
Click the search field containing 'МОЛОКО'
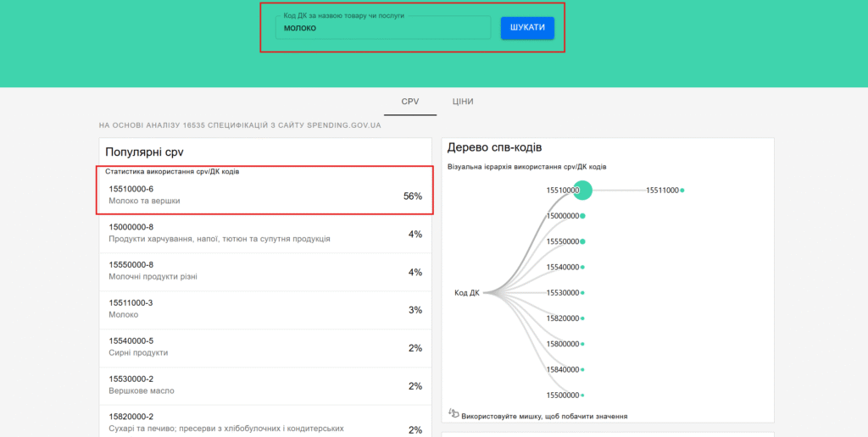click(383, 28)
